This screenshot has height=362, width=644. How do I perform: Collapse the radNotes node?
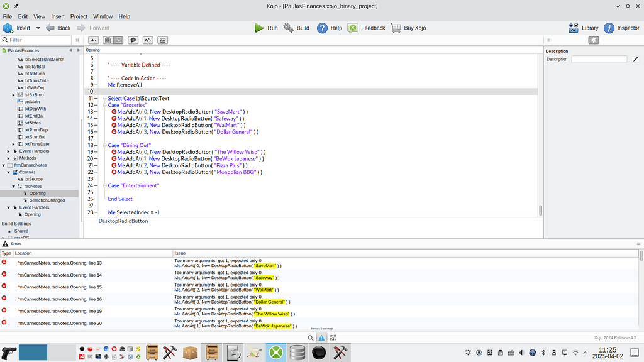click(14, 186)
